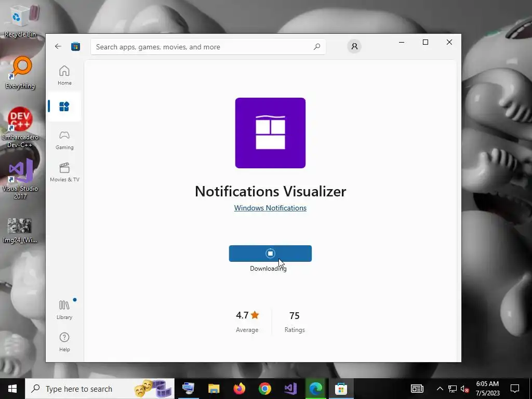Open the Windows Start menu
Image resolution: width=532 pixels, height=399 pixels.
point(12,389)
